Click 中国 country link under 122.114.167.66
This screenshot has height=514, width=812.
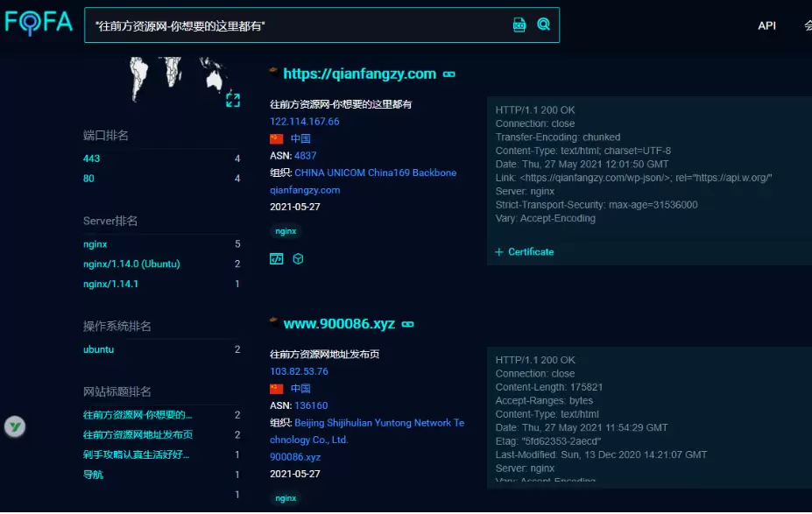(300, 138)
